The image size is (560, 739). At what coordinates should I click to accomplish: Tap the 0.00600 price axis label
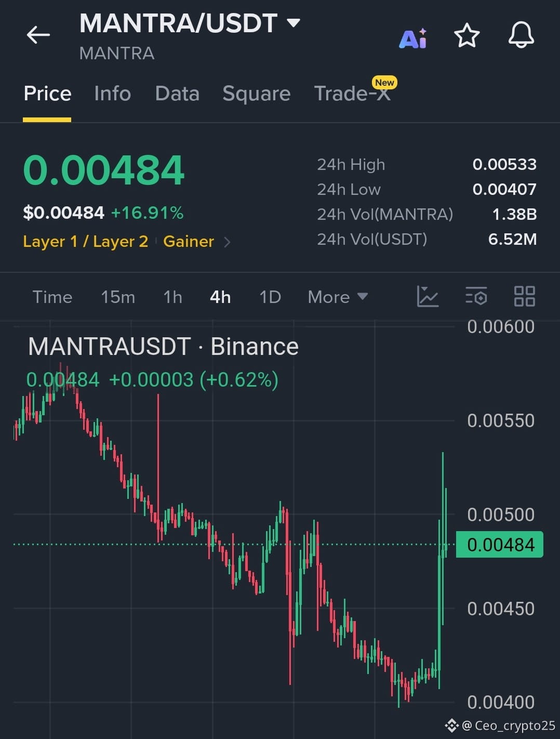tap(501, 327)
